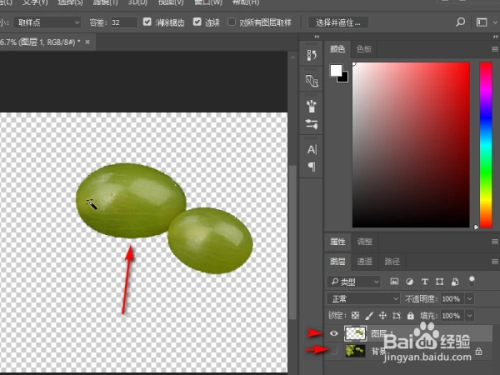
Task: Uncheck the 连续 contiguous checkbox
Action: pyautogui.click(x=197, y=22)
